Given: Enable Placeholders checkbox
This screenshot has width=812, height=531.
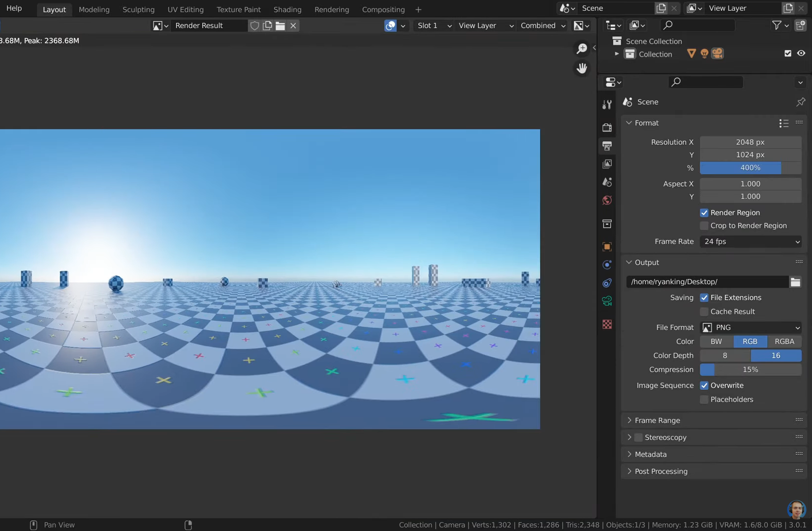Looking at the screenshot, I should click(704, 400).
